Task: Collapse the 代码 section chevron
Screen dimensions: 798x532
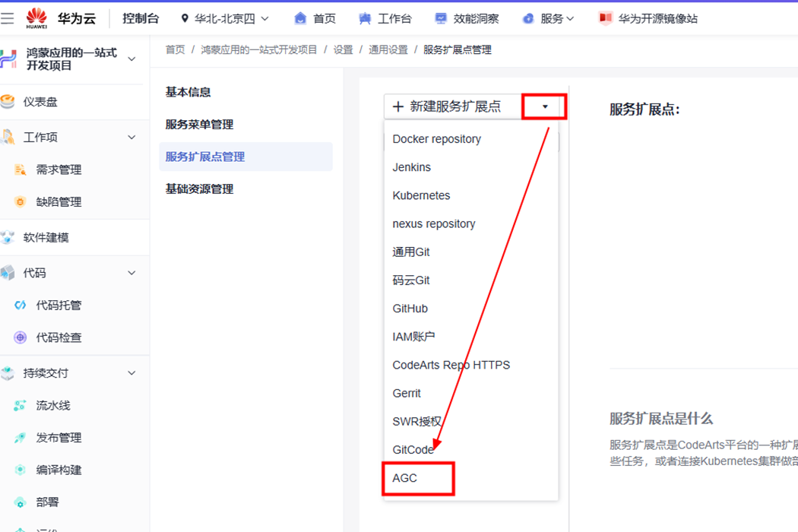Action: (131, 274)
